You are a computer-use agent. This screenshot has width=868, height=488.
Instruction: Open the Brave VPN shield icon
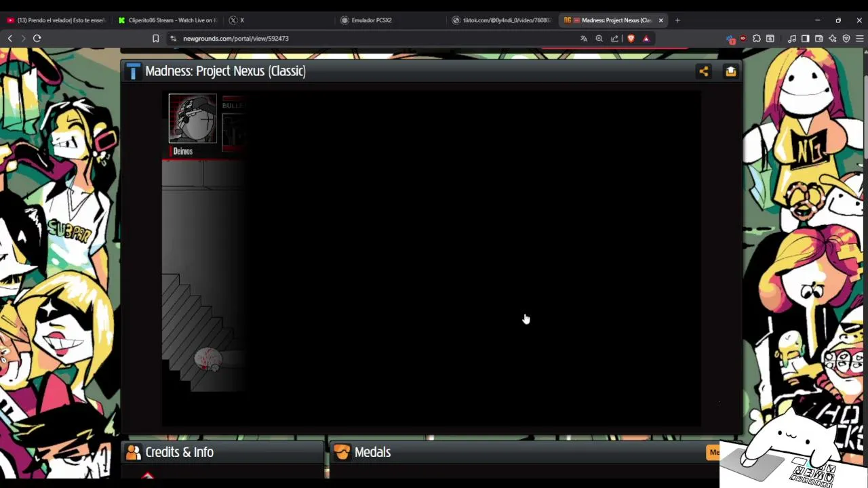pos(846,39)
